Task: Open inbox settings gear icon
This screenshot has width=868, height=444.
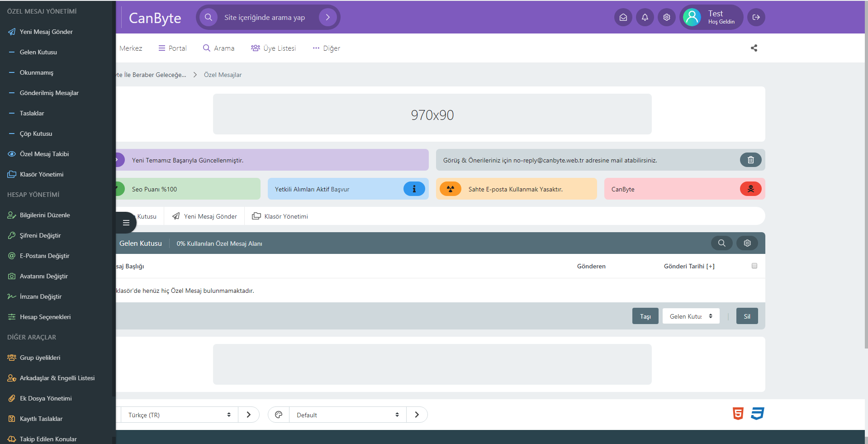Action: point(747,243)
